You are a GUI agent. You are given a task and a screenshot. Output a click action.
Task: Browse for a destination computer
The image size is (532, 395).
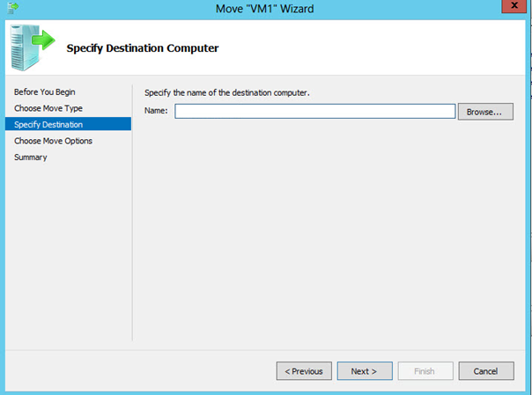(x=485, y=112)
